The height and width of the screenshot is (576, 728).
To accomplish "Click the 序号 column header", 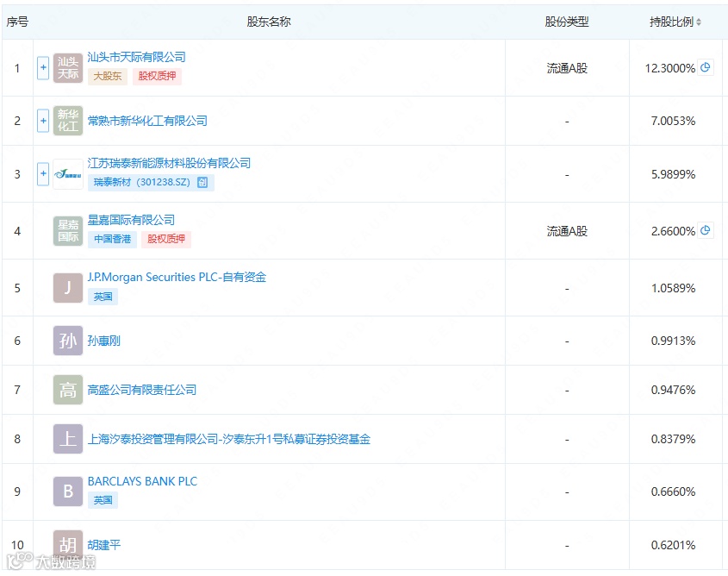I will tap(17, 22).
